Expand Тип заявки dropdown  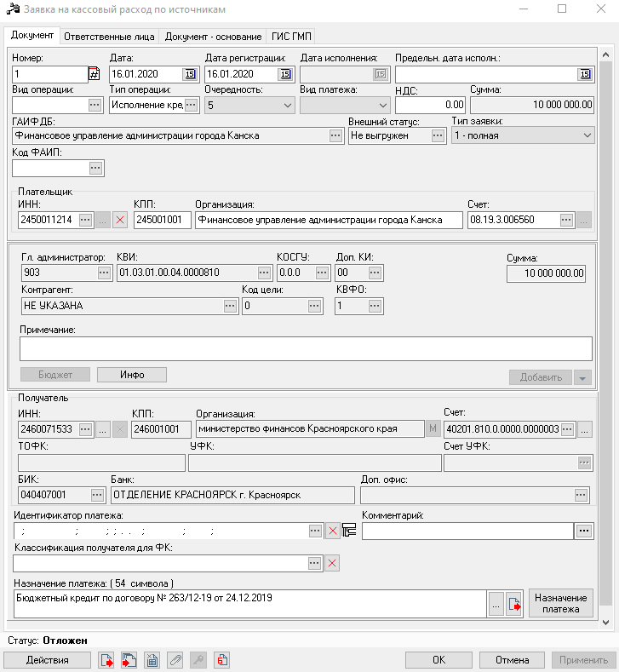587,136
